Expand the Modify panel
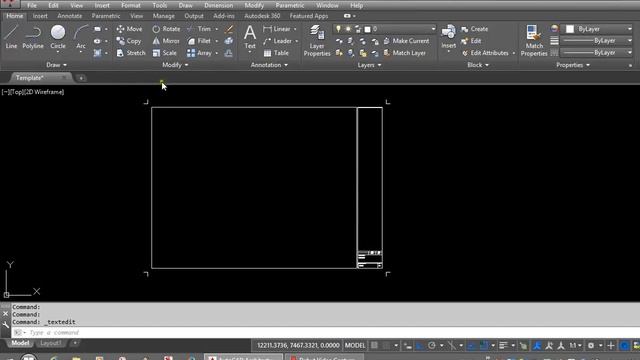 pos(175,65)
